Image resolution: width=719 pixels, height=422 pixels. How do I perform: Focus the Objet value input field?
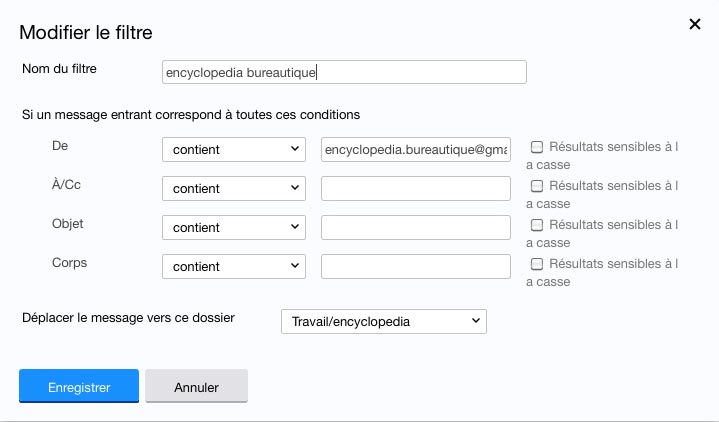pos(415,227)
